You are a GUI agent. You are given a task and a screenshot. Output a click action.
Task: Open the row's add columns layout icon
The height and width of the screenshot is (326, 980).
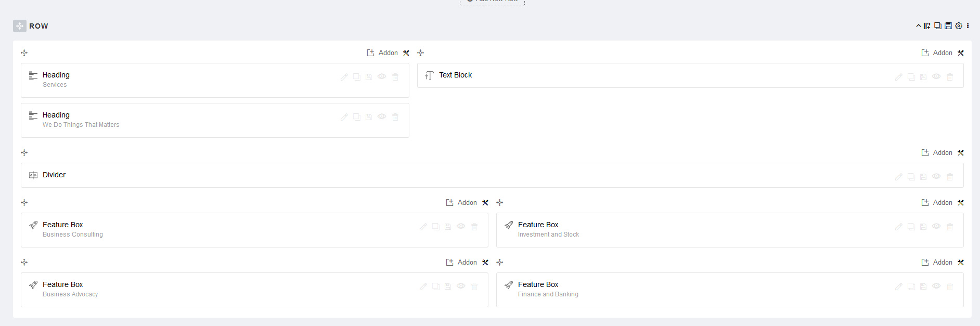click(927, 26)
